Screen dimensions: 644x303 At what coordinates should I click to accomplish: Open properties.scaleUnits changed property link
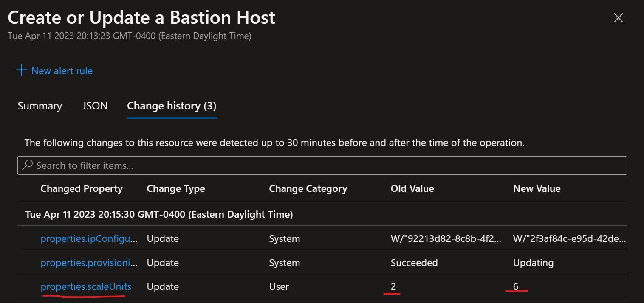point(86,287)
